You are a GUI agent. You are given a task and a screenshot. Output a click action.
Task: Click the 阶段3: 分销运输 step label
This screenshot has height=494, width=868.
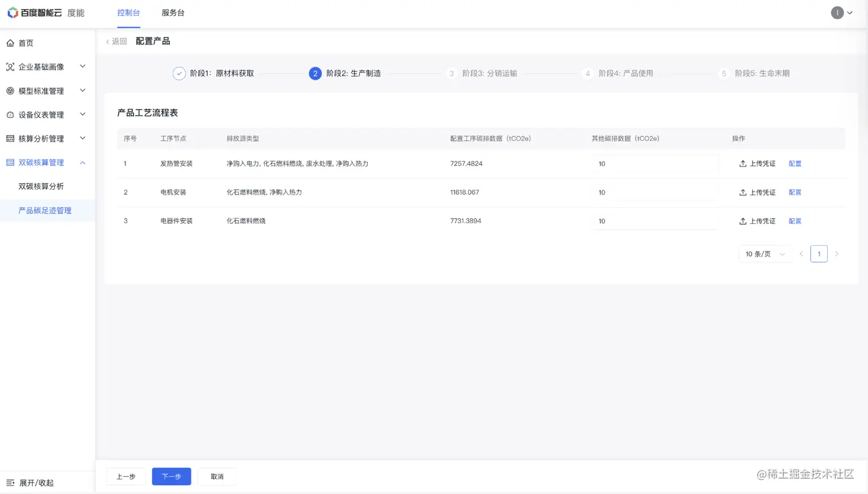(x=489, y=74)
